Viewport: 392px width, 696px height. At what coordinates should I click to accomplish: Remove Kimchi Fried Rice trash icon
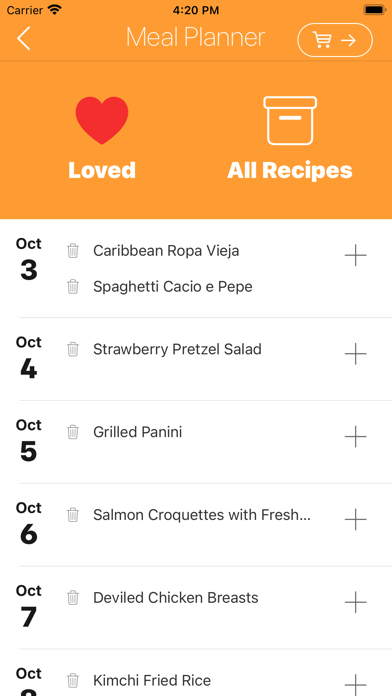pos(73,680)
